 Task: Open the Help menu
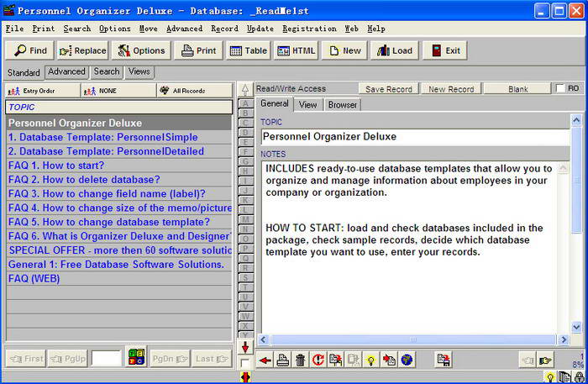376,29
